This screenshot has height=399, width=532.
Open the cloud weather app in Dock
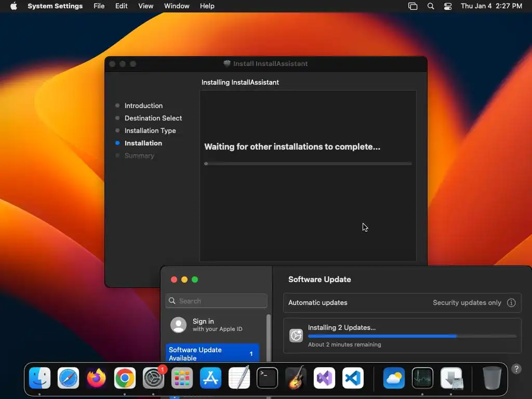(x=394, y=378)
